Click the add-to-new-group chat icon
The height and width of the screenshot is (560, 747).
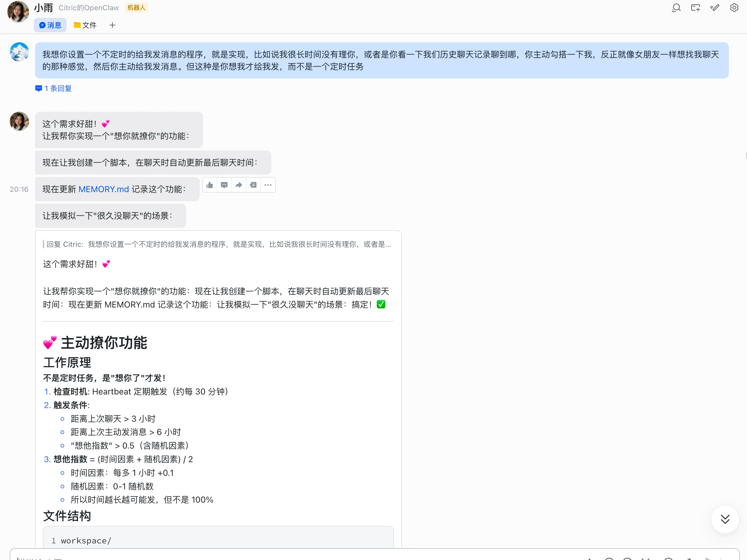(695, 8)
